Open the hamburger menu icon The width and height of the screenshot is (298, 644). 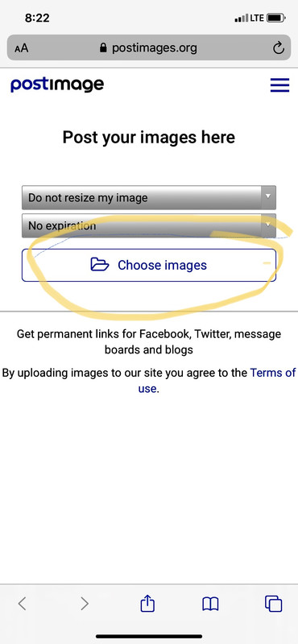(279, 85)
